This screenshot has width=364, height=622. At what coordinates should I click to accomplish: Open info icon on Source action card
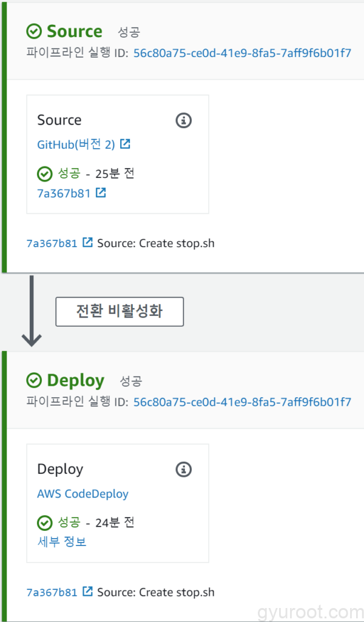pos(183,120)
